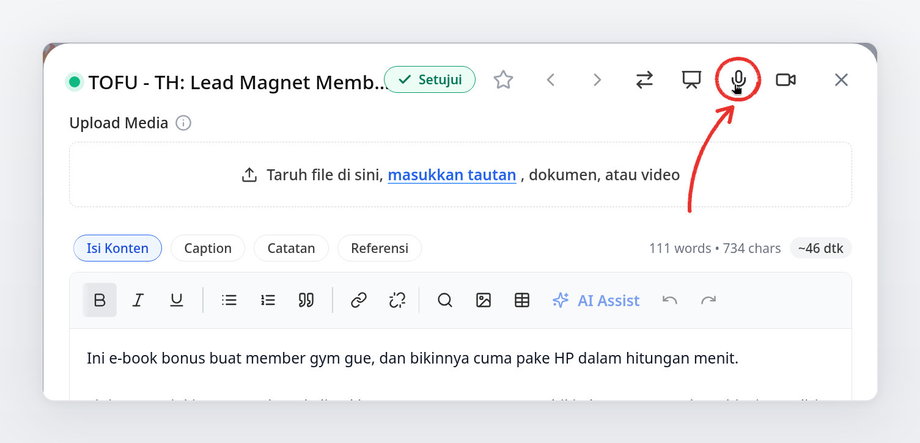
Task: Click the masukkan tautan link
Action: [x=452, y=175]
